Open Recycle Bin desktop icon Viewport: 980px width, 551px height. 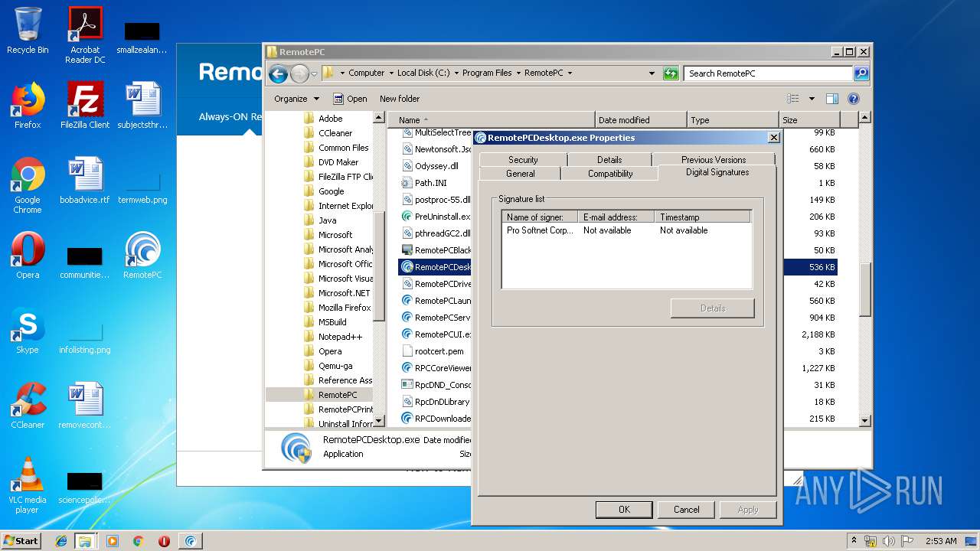(x=28, y=31)
